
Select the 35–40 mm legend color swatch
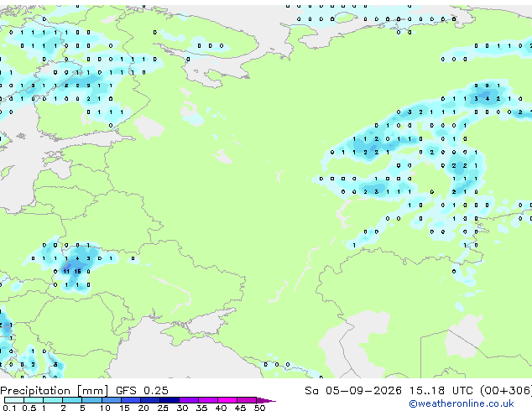click(207, 400)
